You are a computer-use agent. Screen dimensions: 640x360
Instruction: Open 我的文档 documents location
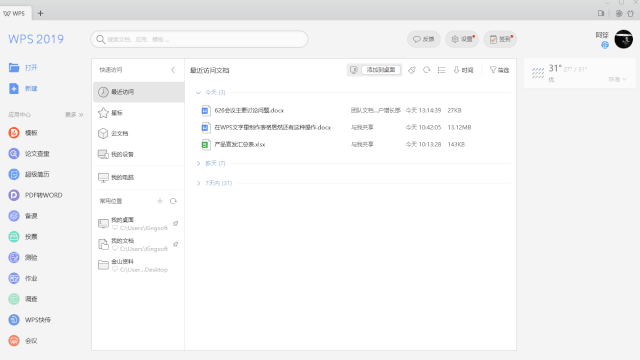click(x=133, y=244)
